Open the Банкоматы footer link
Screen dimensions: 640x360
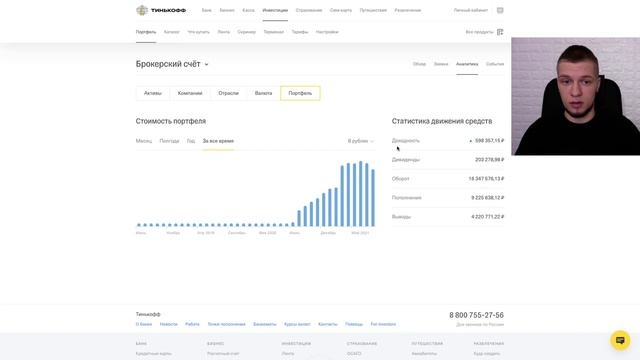(x=265, y=324)
